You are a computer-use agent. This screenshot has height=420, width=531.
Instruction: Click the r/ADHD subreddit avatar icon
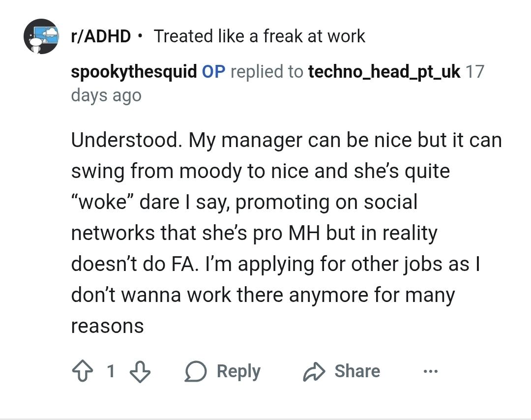click(41, 36)
